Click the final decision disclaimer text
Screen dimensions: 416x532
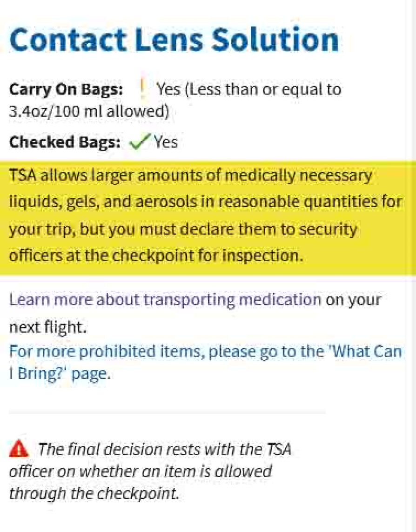point(150,471)
